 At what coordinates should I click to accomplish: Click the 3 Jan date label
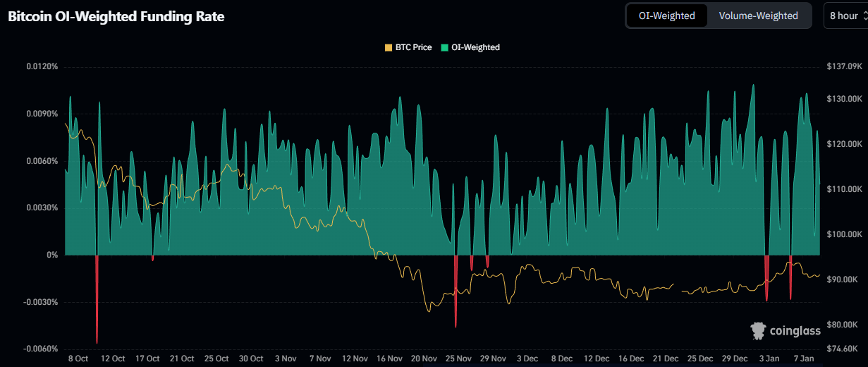coord(769,359)
